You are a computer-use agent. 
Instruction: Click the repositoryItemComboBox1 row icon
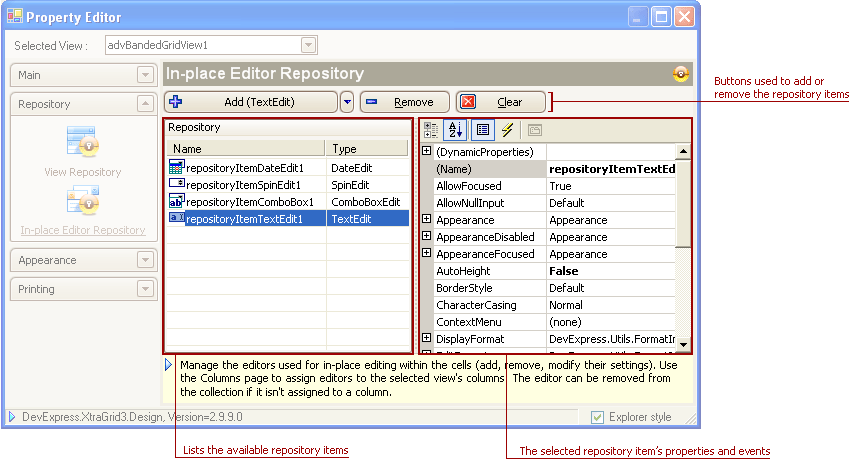coord(176,201)
